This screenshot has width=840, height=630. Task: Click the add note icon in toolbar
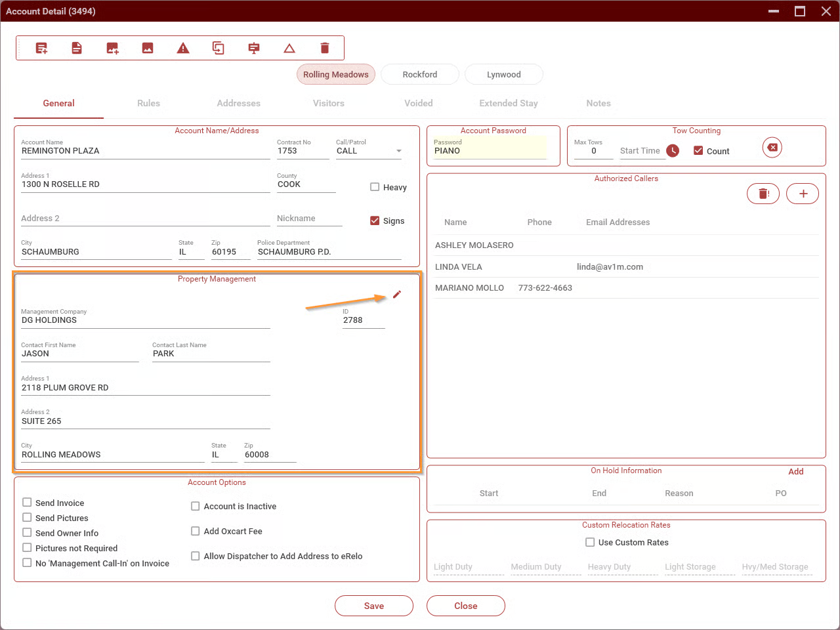point(41,48)
